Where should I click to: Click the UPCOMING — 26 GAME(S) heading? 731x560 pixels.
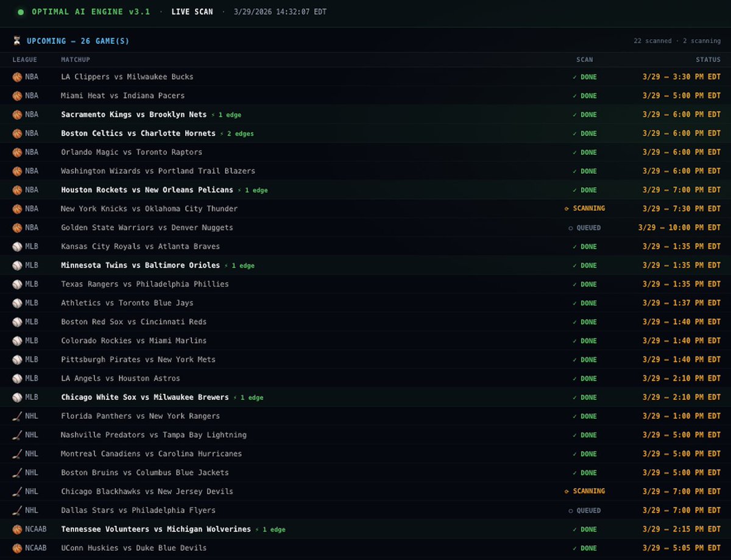point(78,41)
